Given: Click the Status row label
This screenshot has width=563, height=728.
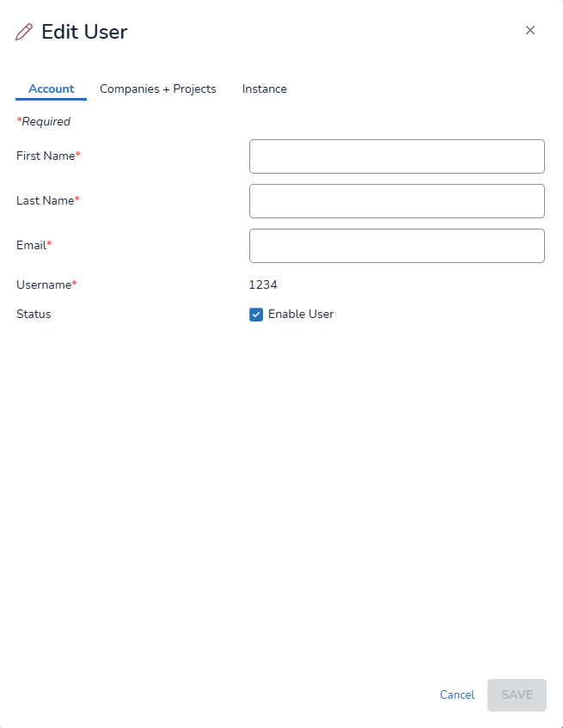Looking at the screenshot, I should point(34,314).
